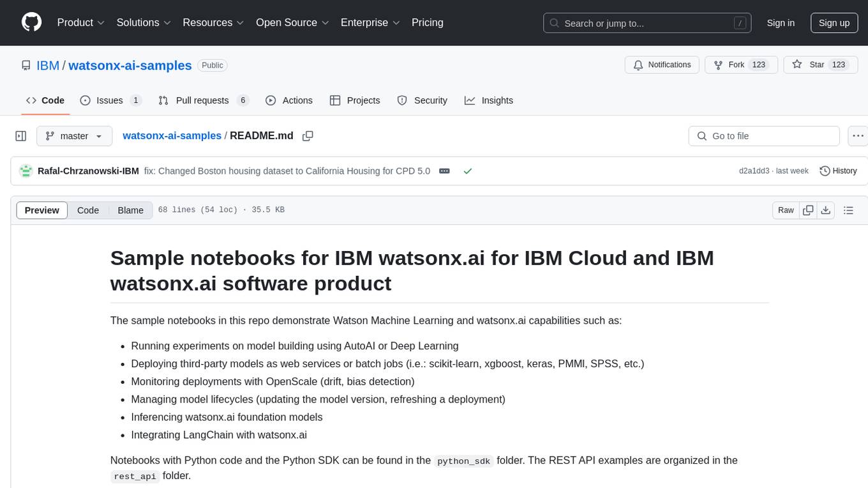The height and width of the screenshot is (488, 868).
Task: Click the python_sdk inline code text
Action: click(x=464, y=461)
